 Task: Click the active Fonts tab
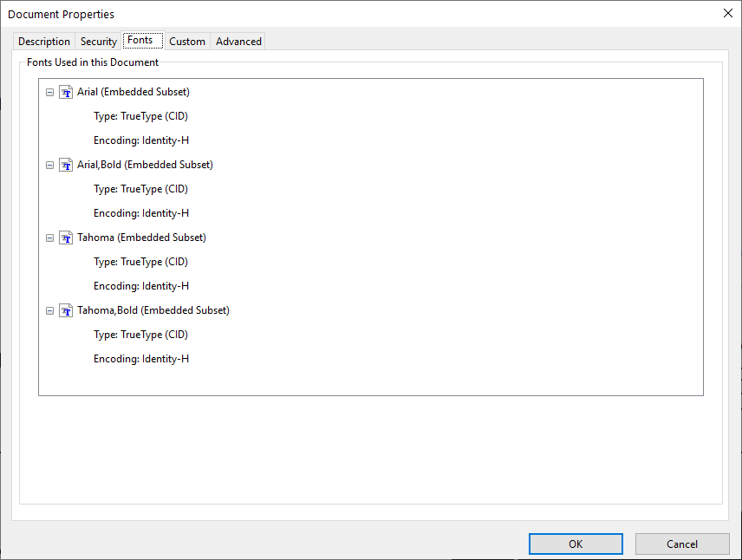[x=141, y=40]
